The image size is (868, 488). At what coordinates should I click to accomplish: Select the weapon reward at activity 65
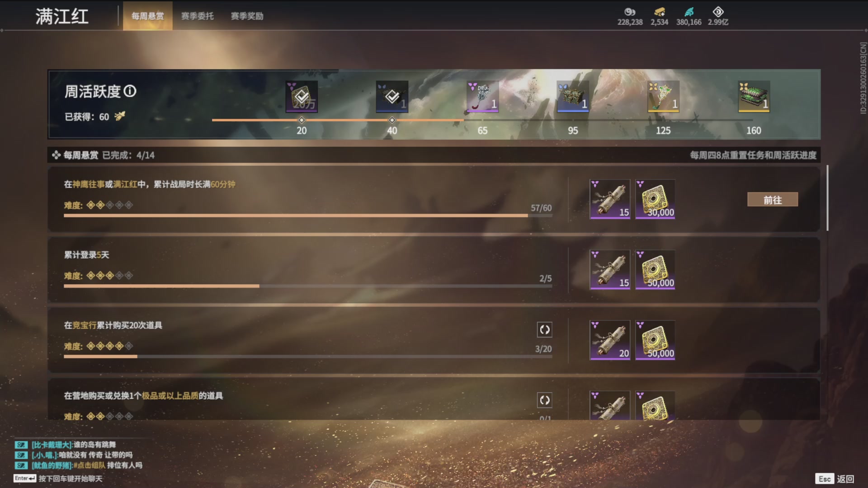tap(482, 97)
